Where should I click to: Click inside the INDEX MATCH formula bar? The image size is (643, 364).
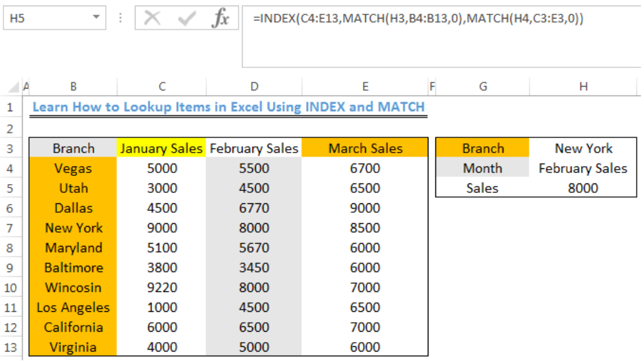pyautogui.click(x=442, y=36)
